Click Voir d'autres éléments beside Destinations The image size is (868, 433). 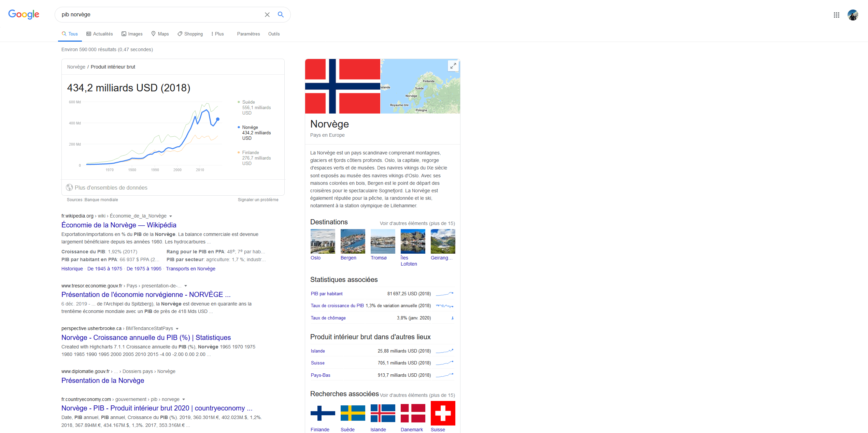coord(417,223)
